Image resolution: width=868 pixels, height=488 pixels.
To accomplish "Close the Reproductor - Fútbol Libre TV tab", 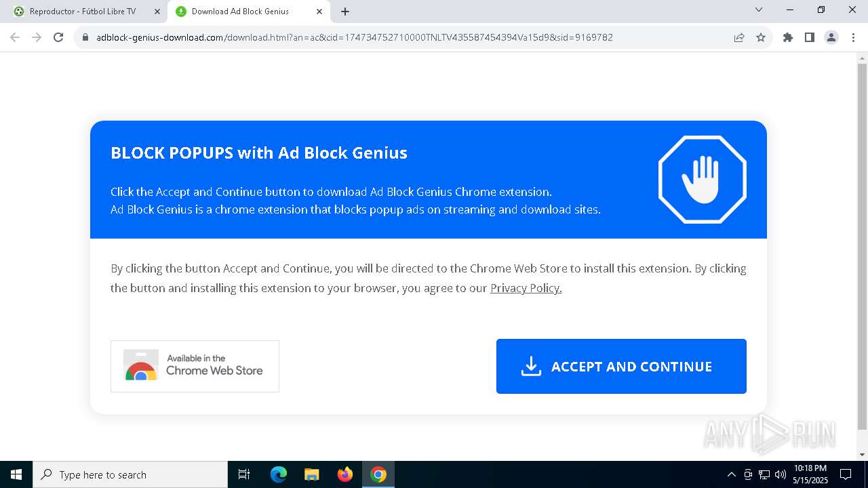I will 157,12.
